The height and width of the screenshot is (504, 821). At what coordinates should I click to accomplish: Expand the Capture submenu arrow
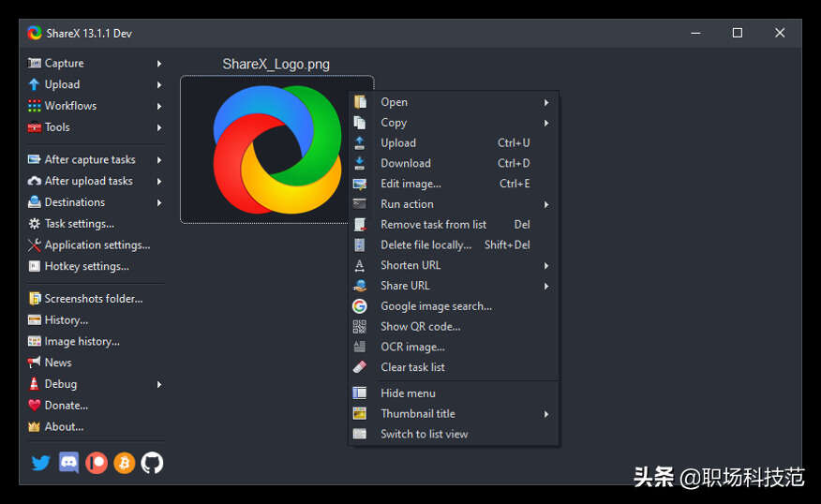(x=159, y=64)
